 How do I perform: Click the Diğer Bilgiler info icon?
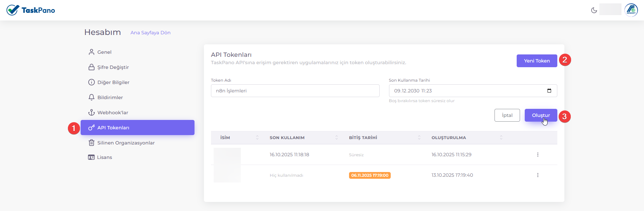[x=91, y=82]
